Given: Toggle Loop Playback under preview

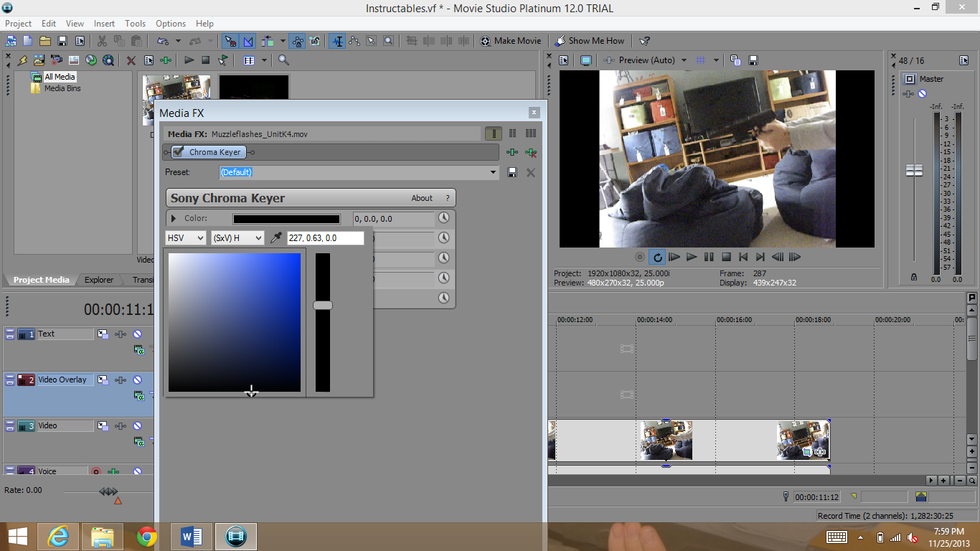Looking at the screenshot, I should [x=657, y=257].
